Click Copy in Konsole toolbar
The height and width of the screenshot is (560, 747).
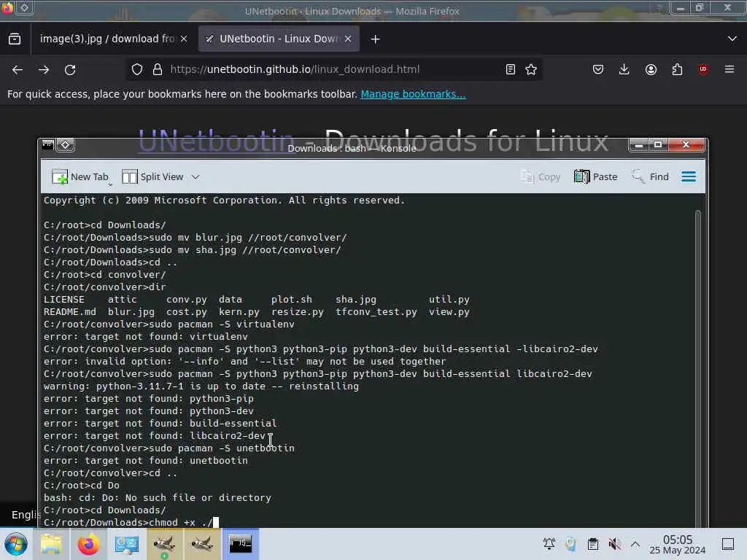click(x=541, y=176)
